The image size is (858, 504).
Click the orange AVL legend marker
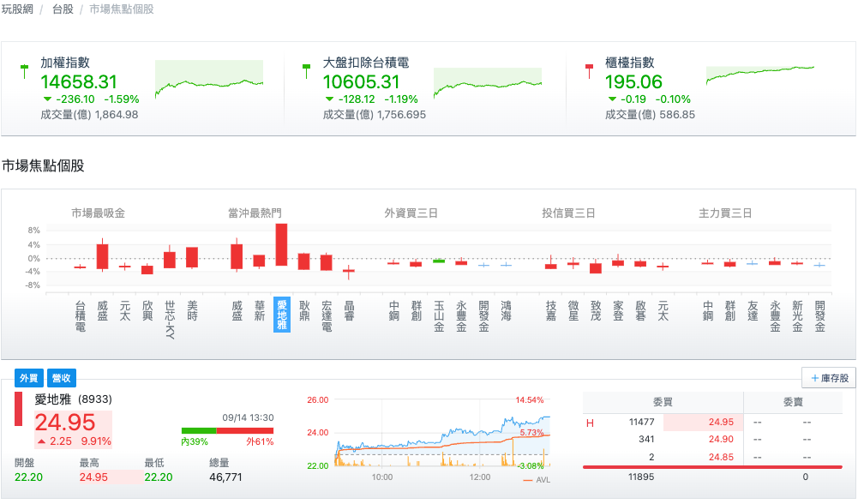coord(527,481)
